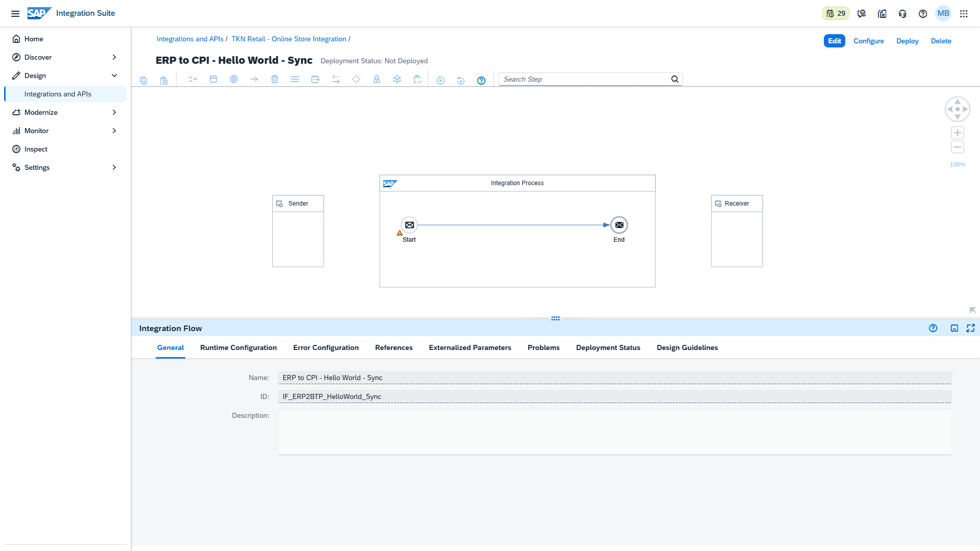Open the Design Guidelines tab

click(687, 347)
